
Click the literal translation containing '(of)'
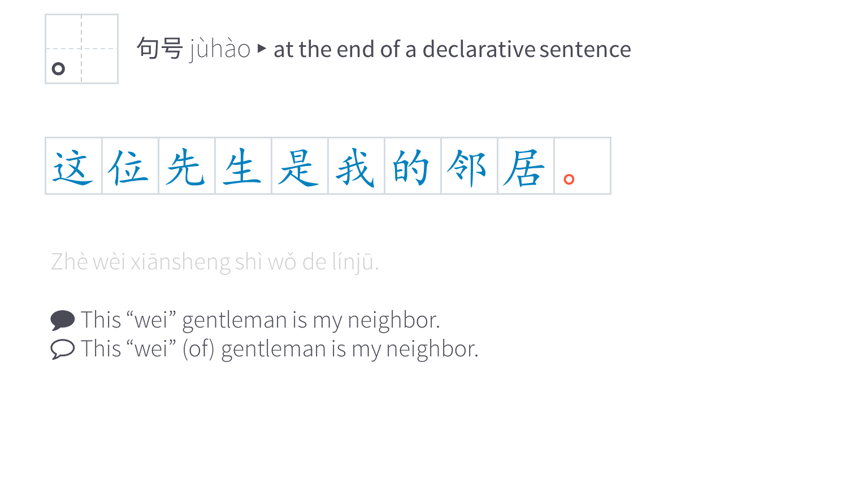click(x=279, y=349)
